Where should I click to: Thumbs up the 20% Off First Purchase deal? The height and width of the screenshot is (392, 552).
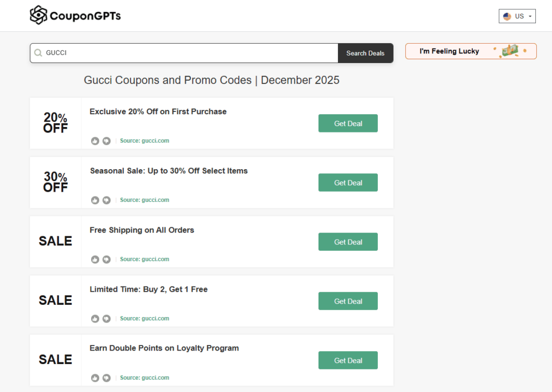pos(95,141)
